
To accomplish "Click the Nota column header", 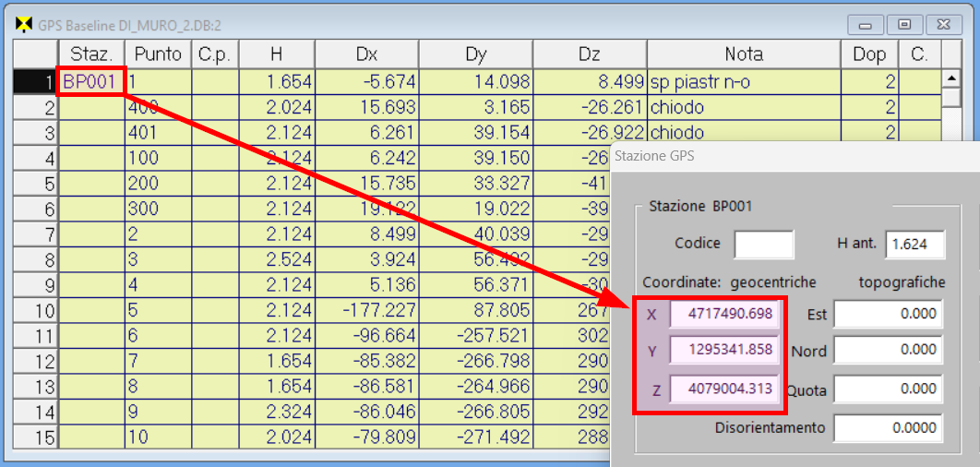I will click(743, 54).
